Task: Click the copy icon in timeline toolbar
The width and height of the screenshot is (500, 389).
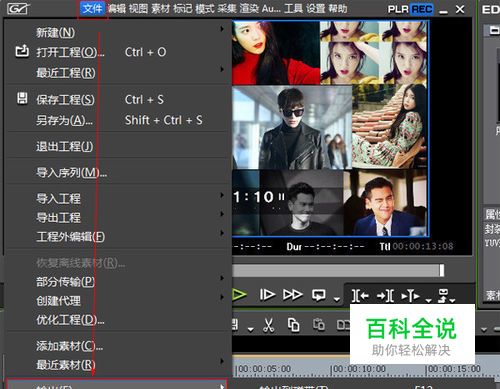Action: tap(293, 325)
